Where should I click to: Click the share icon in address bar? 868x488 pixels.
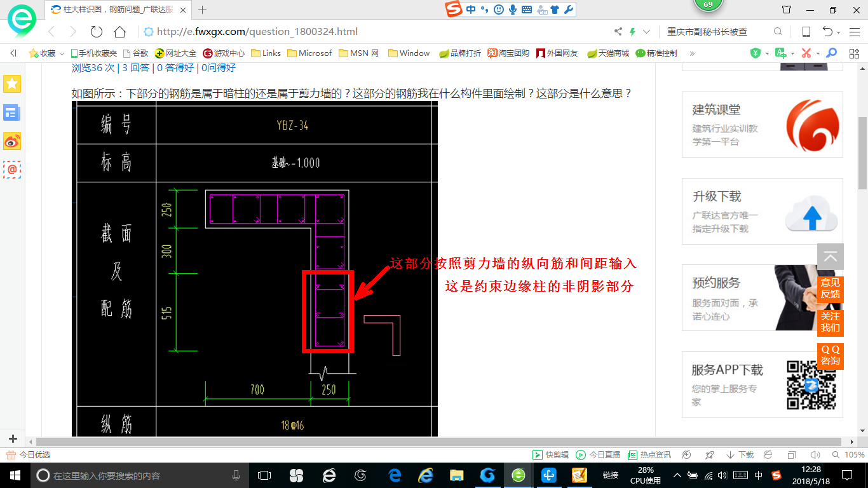point(618,32)
